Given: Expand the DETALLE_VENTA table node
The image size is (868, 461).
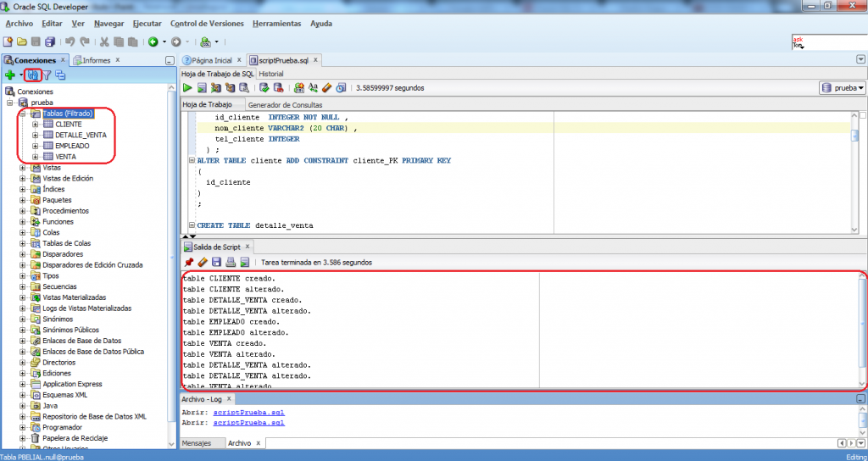Looking at the screenshot, I should click(36, 135).
